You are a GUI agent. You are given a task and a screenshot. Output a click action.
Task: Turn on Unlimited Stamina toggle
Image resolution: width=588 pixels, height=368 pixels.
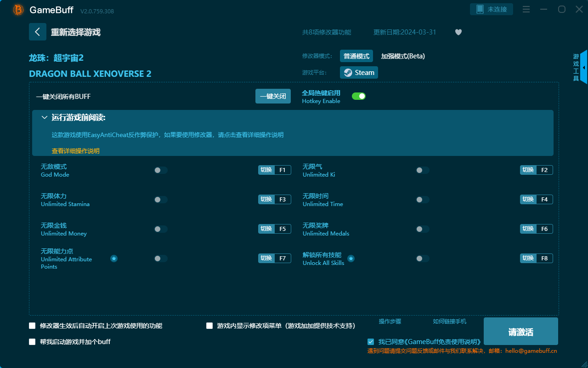pos(161,200)
